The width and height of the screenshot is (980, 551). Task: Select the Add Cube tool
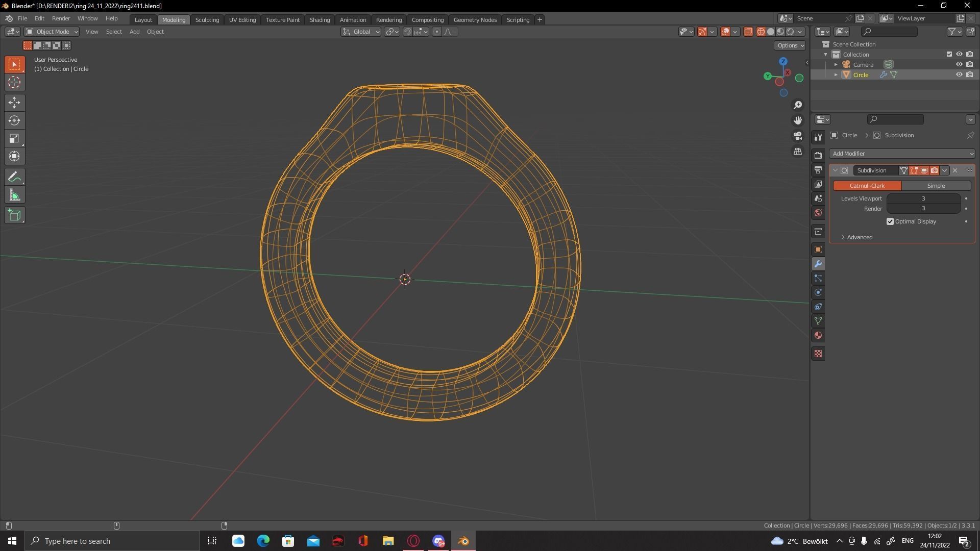(14, 215)
